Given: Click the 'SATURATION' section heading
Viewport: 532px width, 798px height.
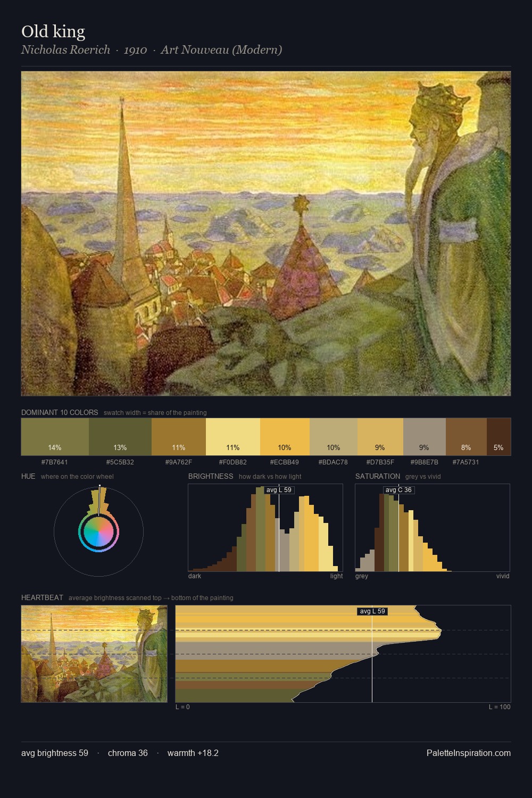Looking at the screenshot, I should pyautogui.click(x=378, y=476).
